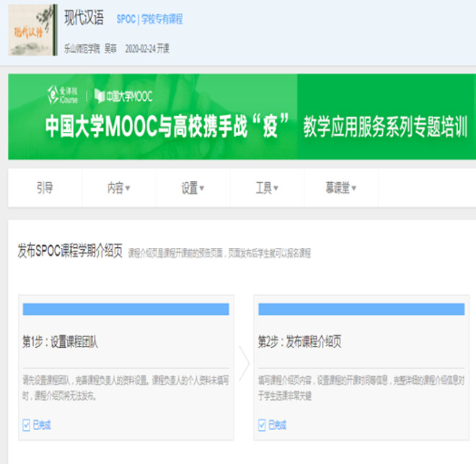Click the 中国大学MOOC logo in banner
Screen dimensions: 476x464
click(x=123, y=96)
